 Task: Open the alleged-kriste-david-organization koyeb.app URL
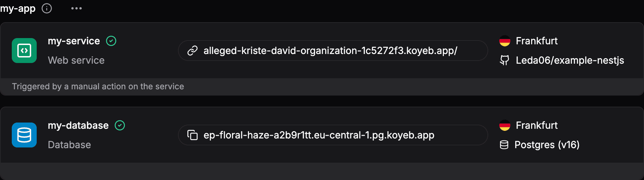[330, 51]
